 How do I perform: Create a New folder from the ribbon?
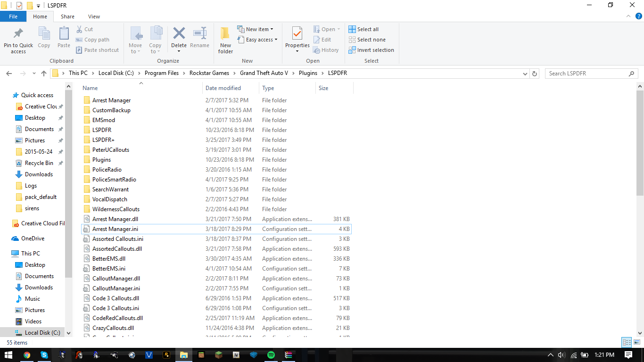(x=225, y=40)
